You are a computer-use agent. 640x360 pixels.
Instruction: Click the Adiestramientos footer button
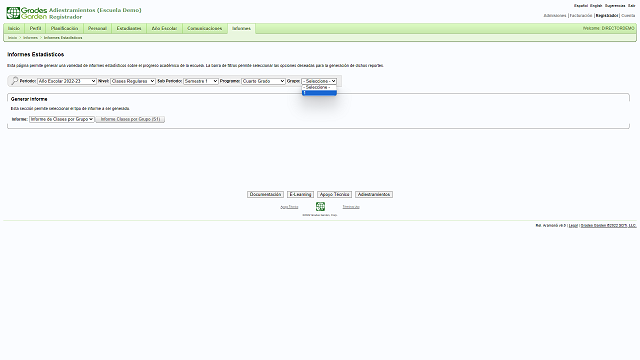pyautogui.click(x=374, y=194)
